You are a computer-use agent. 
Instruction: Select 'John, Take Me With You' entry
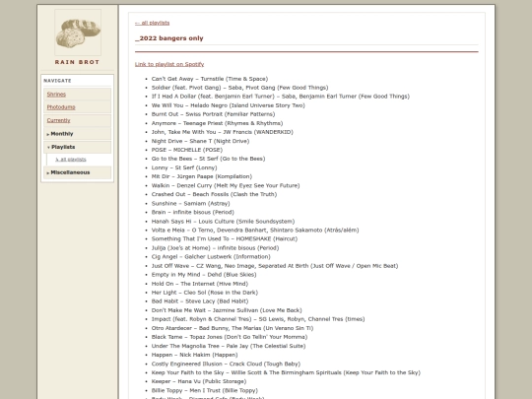tap(223, 132)
